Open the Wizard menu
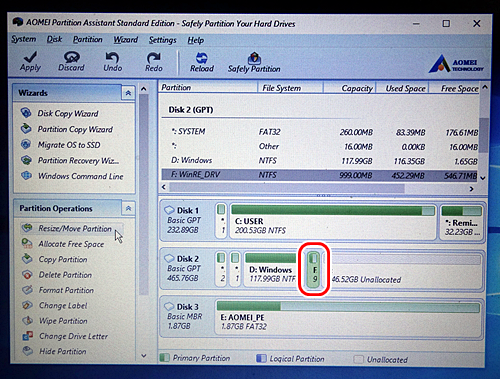This screenshot has height=379, width=500. pyautogui.click(x=126, y=40)
